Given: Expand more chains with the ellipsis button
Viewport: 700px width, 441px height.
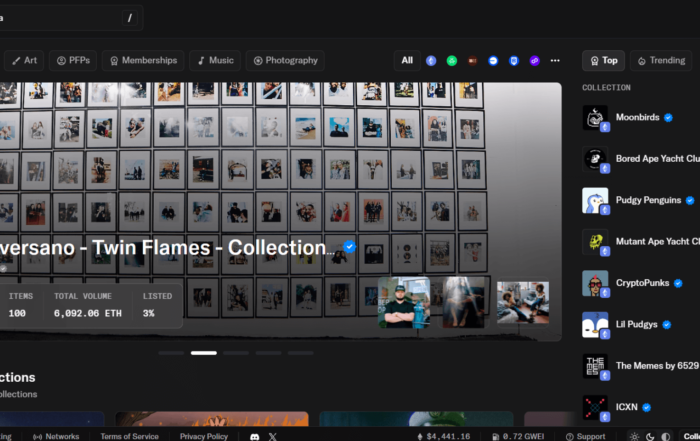Looking at the screenshot, I should (x=555, y=61).
